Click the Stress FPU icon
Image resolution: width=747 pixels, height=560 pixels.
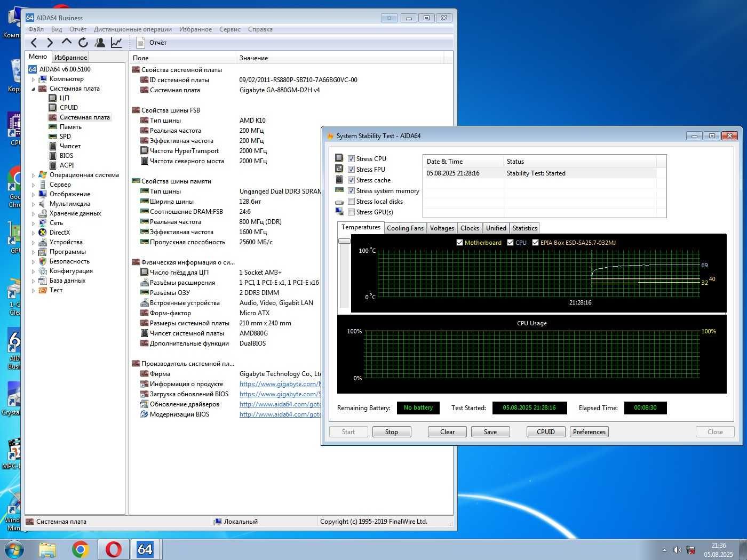click(339, 169)
